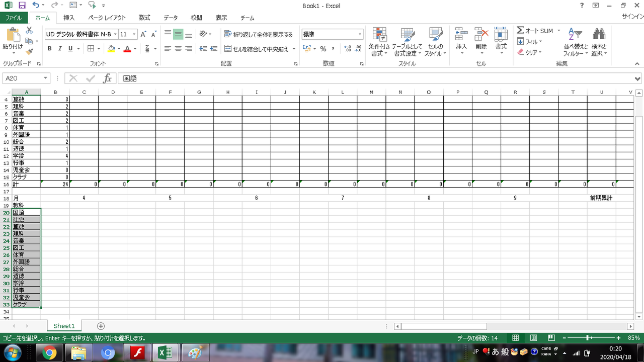This screenshot has width=644, height=362.
Task: Click the Format Painter brush icon
Action: pos(29,51)
